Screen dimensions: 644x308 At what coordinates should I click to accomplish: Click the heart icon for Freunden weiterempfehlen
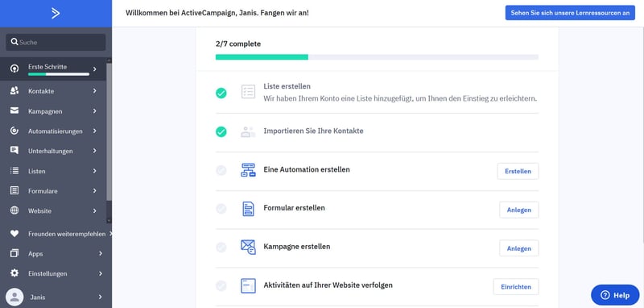coord(14,234)
